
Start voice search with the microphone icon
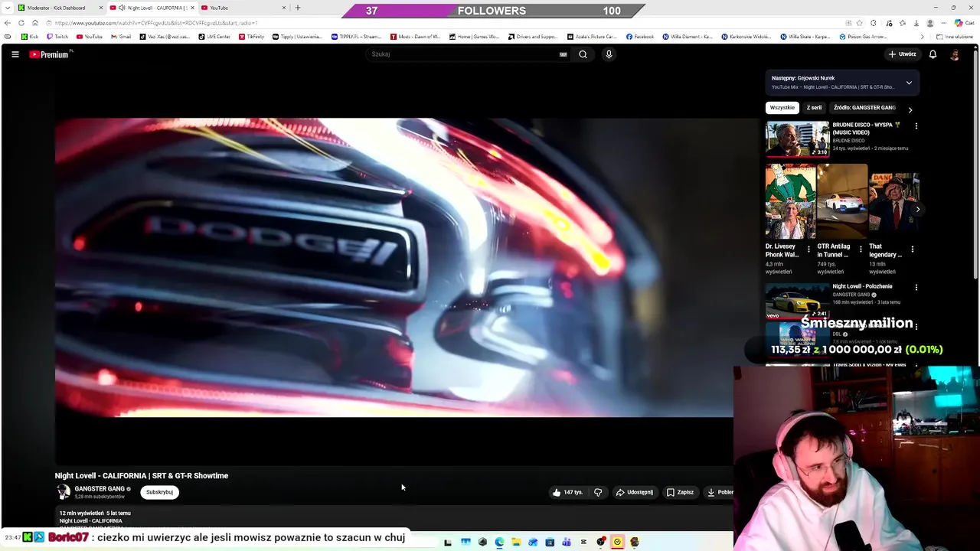tap(609, 54)
